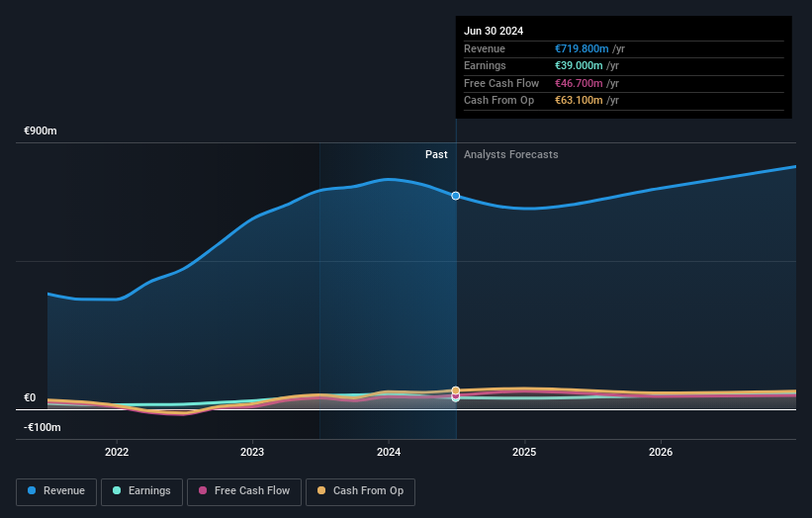Click the €46.700m free cash flow value

[x=579, y=83]
